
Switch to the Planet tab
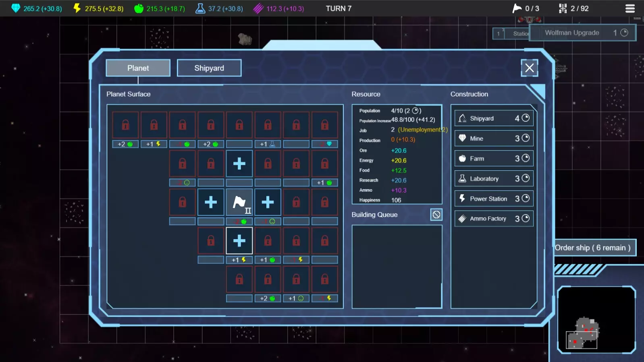[x=138, y=68]
